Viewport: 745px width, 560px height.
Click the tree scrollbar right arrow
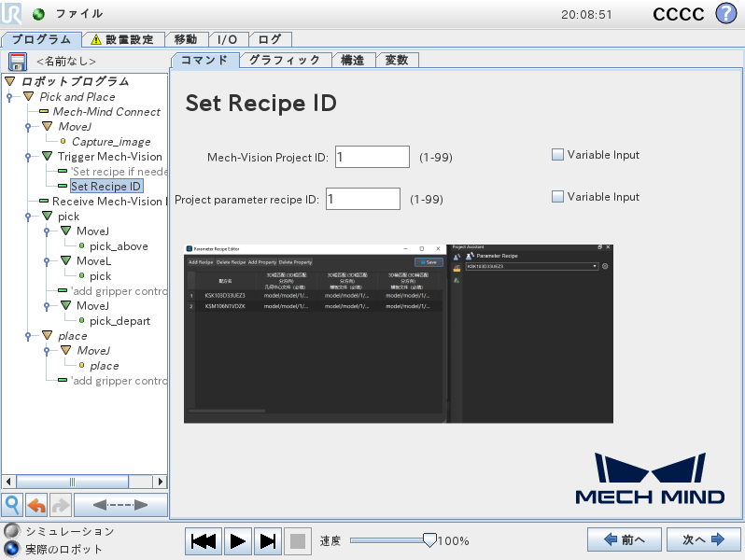tap(161, 482)
